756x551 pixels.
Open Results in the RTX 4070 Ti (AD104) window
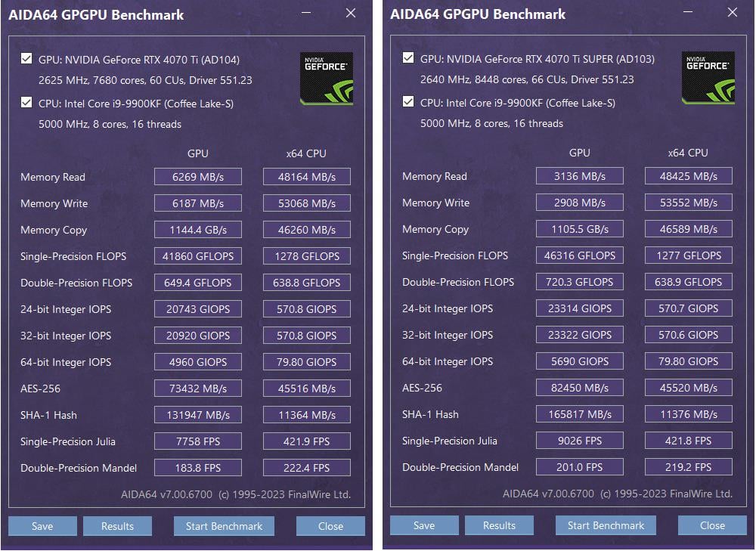pyautogui.click(x=117, y=526)
